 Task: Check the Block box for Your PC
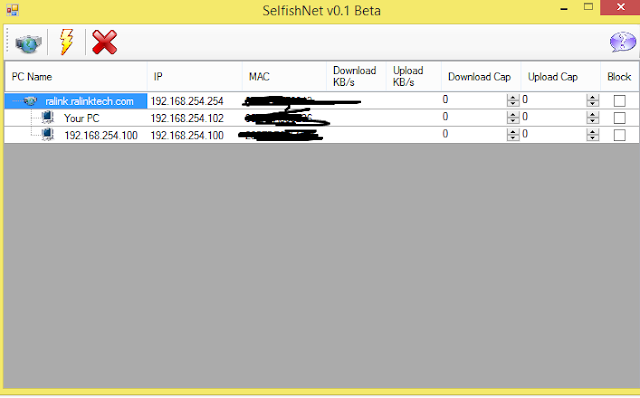click(x=619, y=118)
